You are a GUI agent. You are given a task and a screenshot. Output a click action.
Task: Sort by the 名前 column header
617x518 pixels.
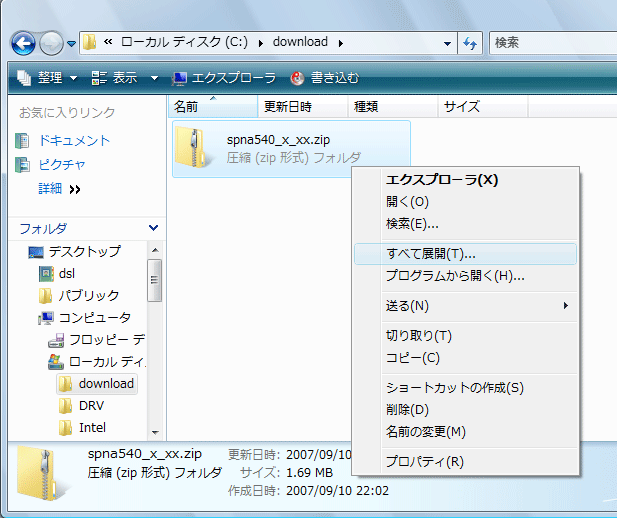click(x=213, y=106)
